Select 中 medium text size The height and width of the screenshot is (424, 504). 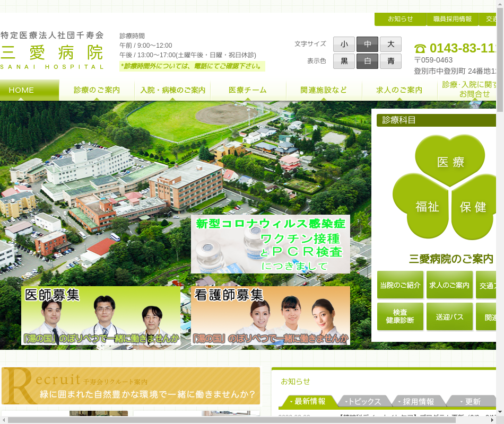pyautogui.click(x=367, y=44)
